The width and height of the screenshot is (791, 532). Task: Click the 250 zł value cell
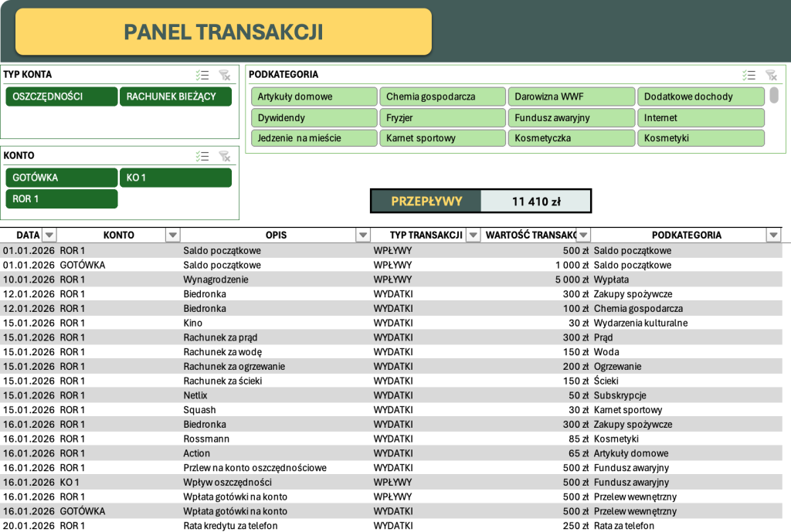(x=535, y=526)
